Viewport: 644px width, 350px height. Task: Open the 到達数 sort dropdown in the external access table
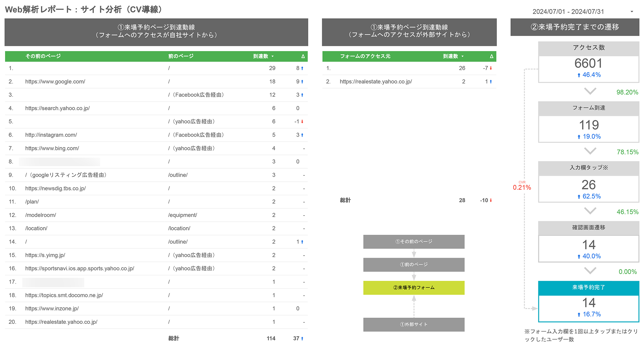[x=463, y=56]
